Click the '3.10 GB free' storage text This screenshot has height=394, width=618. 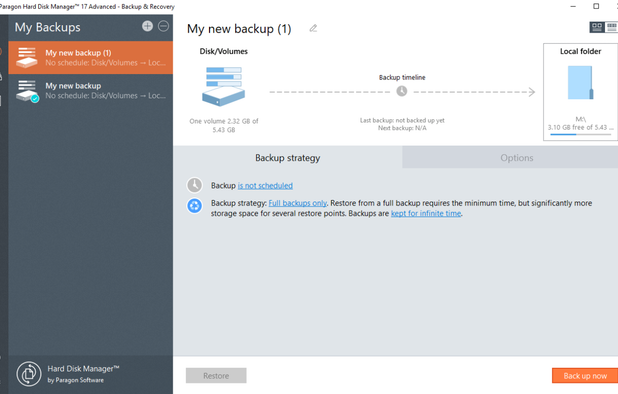[580, 127]
